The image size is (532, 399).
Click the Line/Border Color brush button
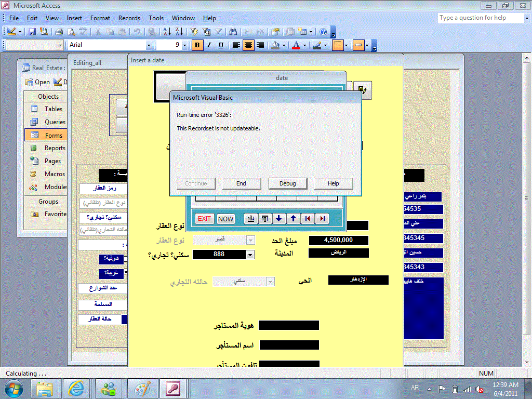pyautogui.click(x=317, y=45)
